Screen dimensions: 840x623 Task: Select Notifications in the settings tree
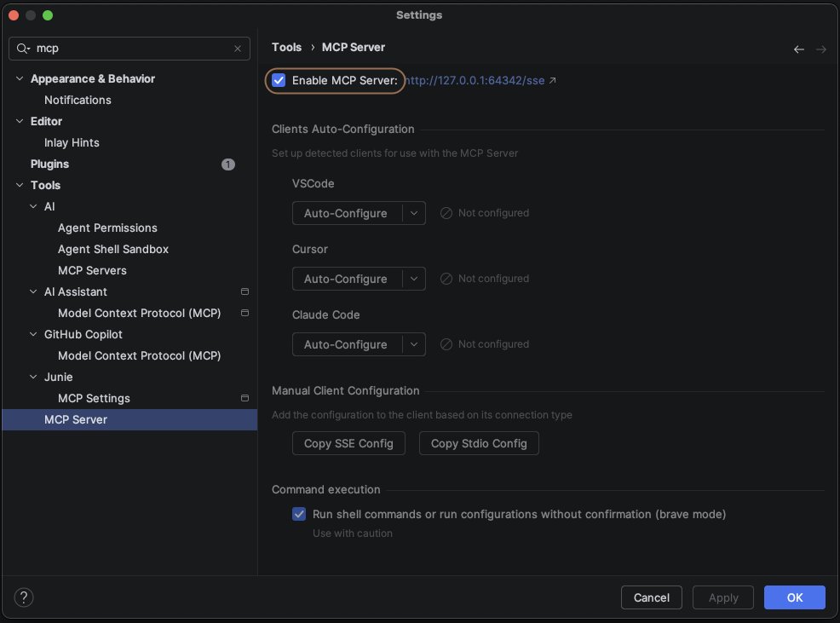pyautogui.click(x=78, y=101)
